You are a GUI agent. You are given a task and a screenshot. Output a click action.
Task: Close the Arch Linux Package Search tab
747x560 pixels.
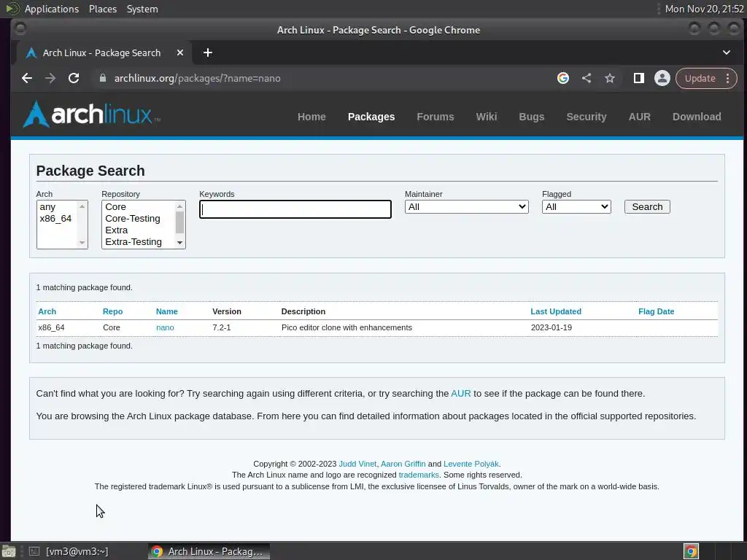pos(180,52)
